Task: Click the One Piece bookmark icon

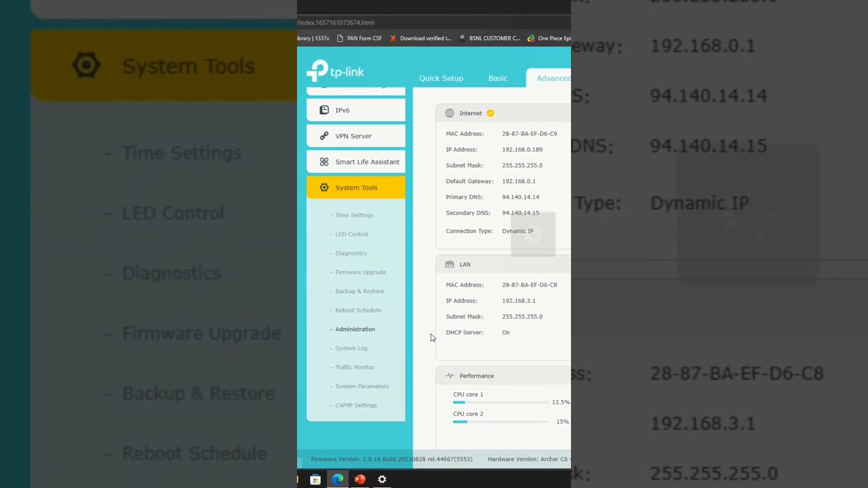Action: point(531,39)
